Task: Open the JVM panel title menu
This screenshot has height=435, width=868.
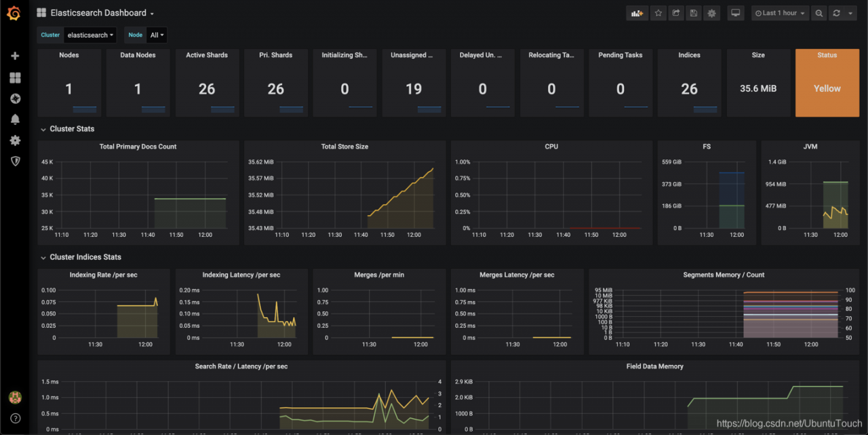Action: point(810,147)
